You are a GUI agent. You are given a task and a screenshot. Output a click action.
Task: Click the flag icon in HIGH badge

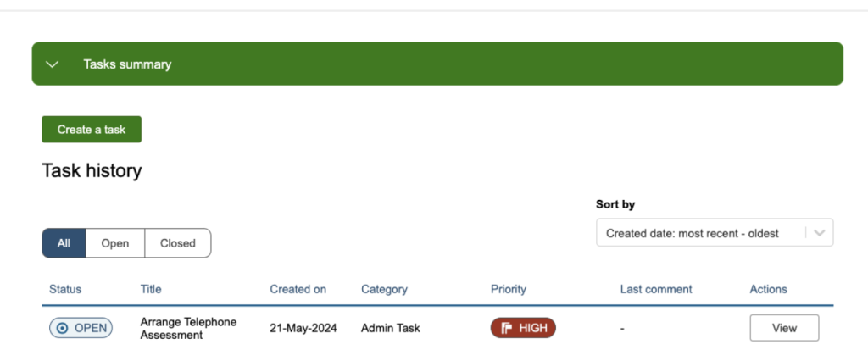(x=506, y=328)
